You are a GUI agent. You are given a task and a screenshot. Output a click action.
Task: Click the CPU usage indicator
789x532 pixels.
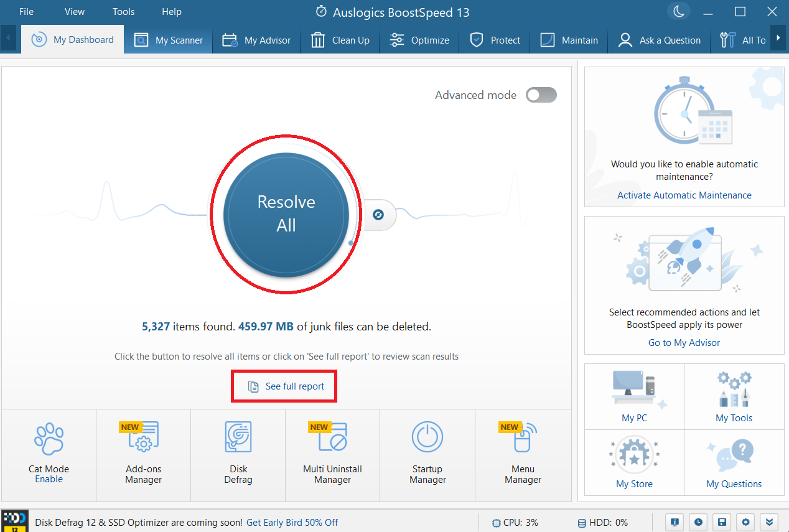515,523
